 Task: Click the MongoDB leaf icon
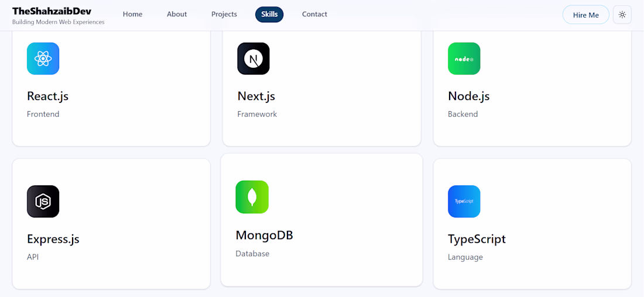click(x=252, y=197)
